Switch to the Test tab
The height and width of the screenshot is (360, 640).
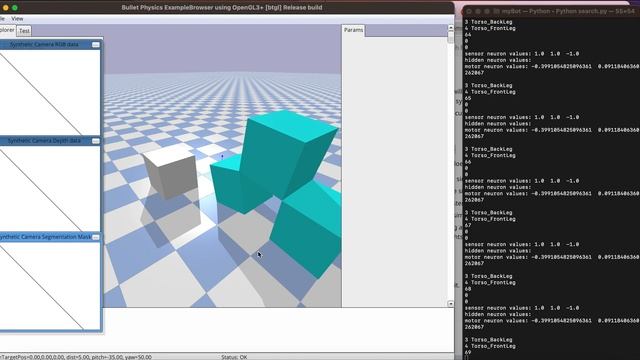[x=24, y=31]
